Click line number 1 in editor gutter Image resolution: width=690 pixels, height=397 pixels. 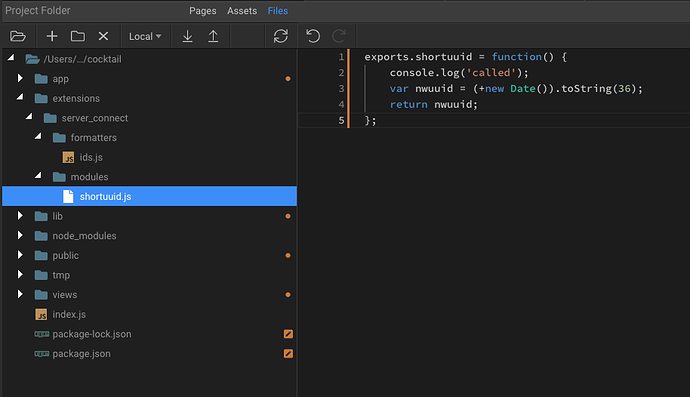pos(341,57)
